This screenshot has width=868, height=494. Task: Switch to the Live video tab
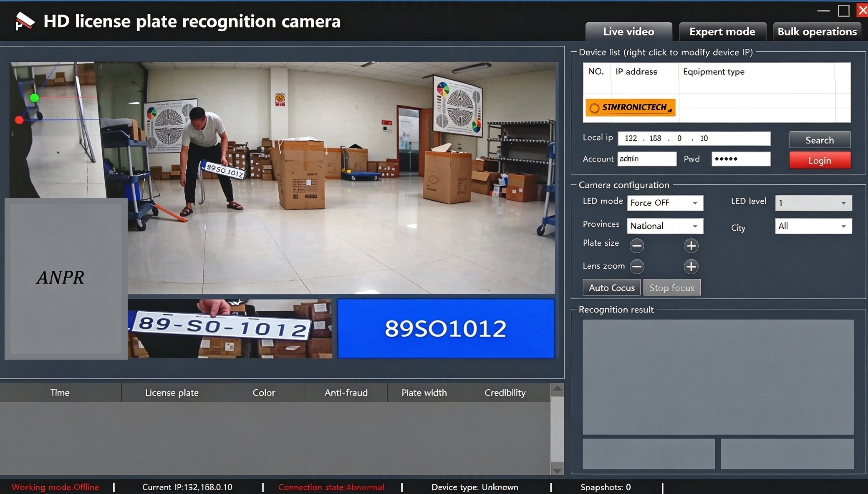pyautogui.click(x=628, y=32)
